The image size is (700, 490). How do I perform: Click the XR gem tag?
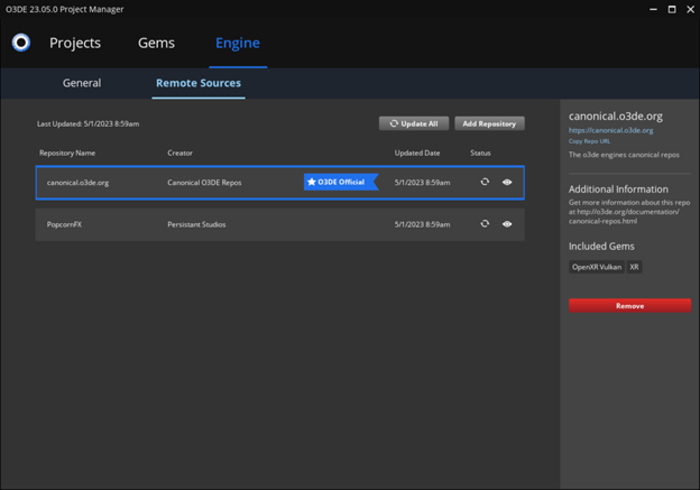pos(635,267)
